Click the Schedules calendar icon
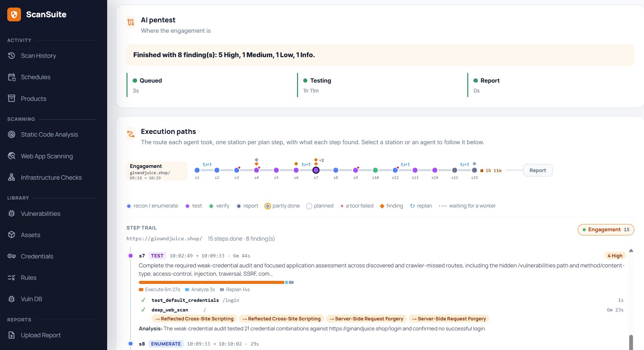The height and width of the screenshot is (350, 644). (12, 77)
